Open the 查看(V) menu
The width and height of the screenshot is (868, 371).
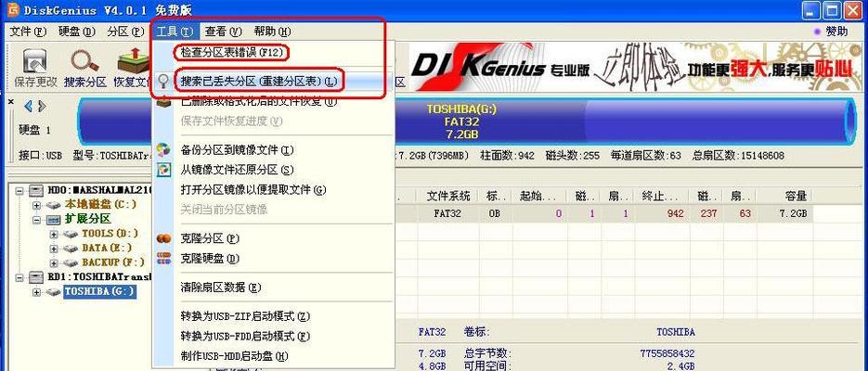click(224, 32)
